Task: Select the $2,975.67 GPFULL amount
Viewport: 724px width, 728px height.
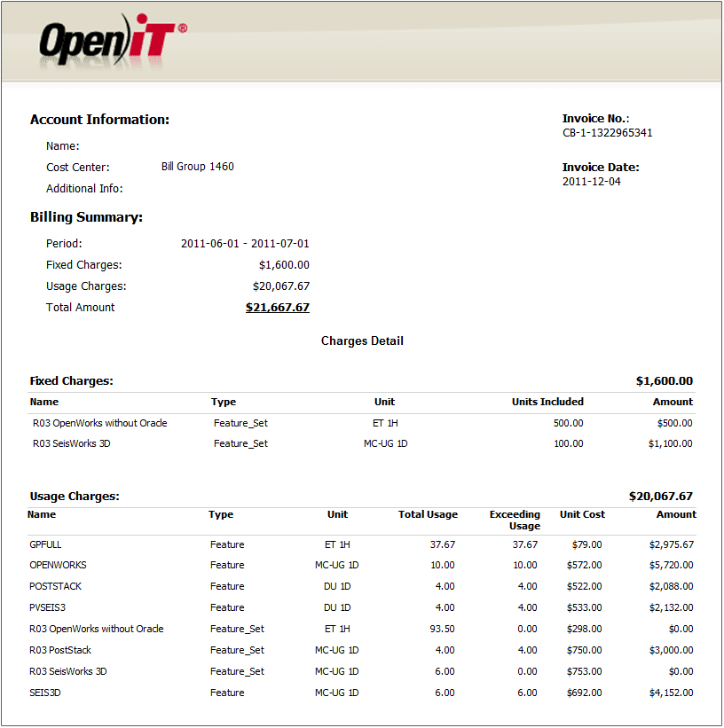Action: [x=672, y=544]
